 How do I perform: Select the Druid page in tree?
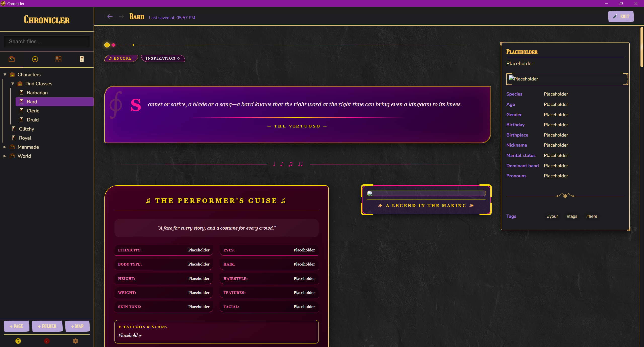(x=33, y=120)
